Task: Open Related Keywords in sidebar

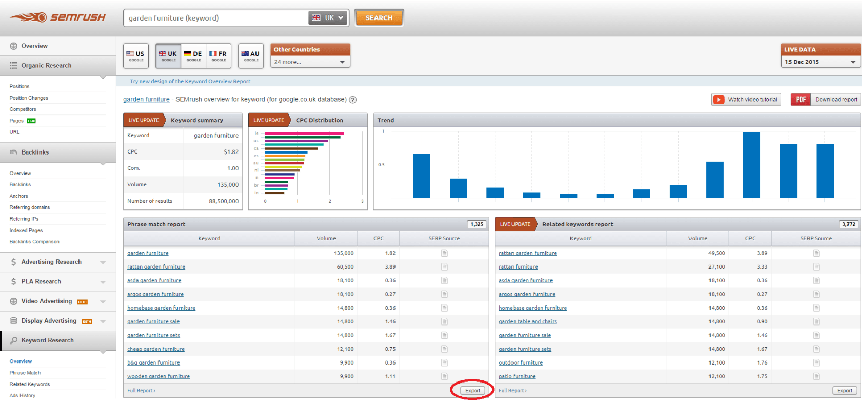Action: coord(30,384)
